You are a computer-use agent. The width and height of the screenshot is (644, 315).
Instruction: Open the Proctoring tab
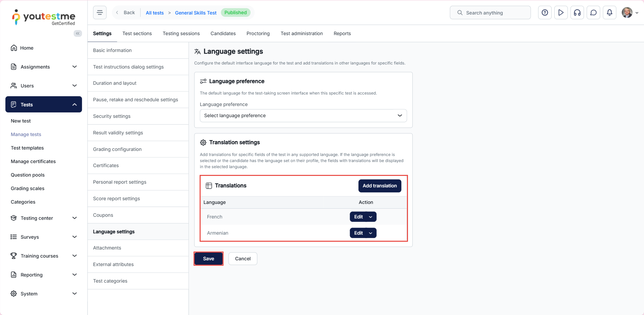258,33
